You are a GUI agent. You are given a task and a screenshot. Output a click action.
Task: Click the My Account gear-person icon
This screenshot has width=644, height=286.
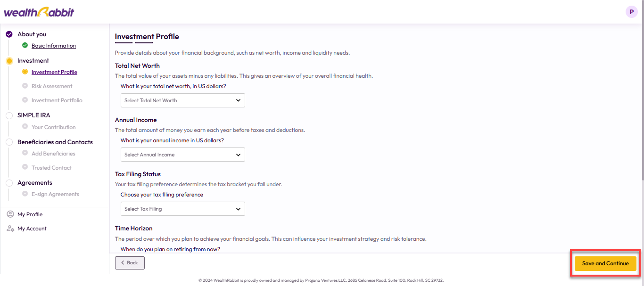(x=10, y=229)
